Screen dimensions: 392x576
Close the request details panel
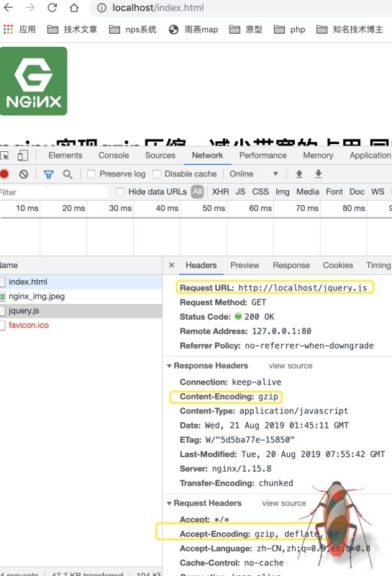[171, 265]
